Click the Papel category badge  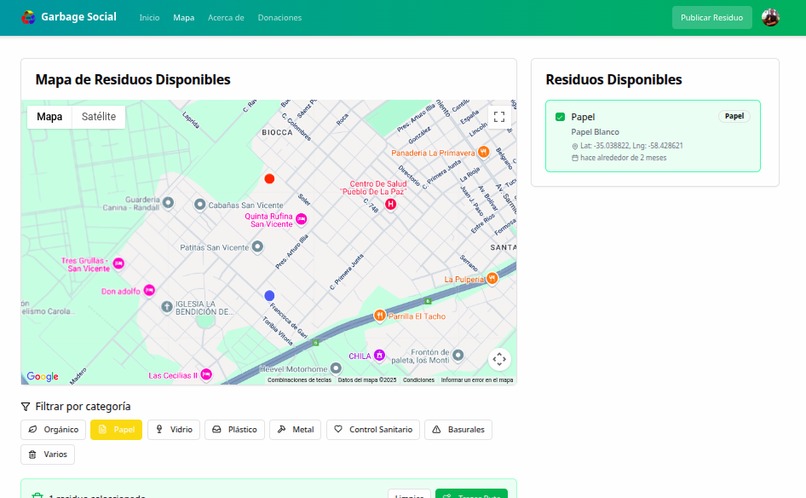[x=734, y=116]
